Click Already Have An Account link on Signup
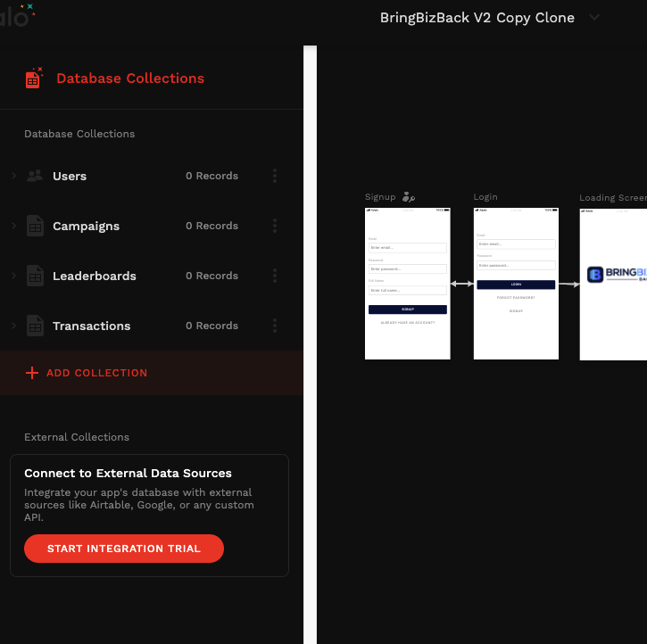Viewport: 647px width, 644px height. click(408, 323)
